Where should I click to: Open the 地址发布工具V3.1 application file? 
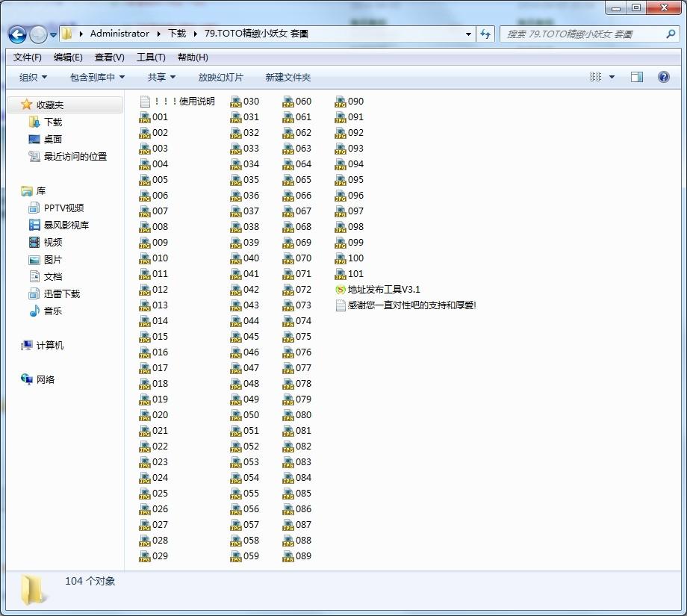[x=383, y=289]
